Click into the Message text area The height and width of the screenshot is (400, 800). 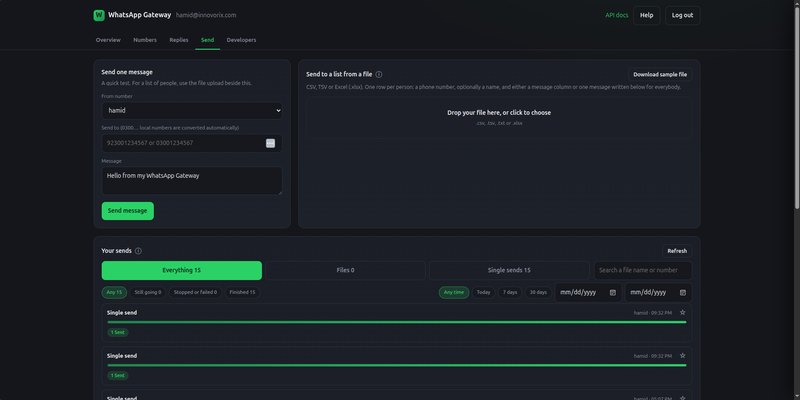tap(192, 181)
